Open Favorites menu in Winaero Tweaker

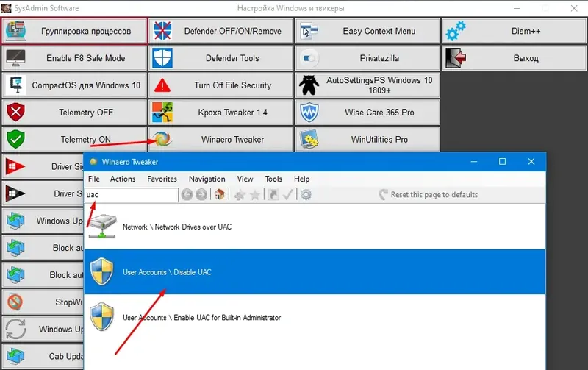(162, 179)
